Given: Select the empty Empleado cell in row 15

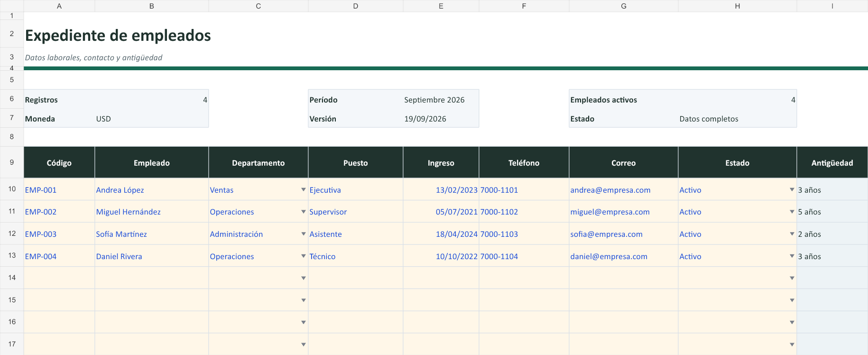Looking at the screenshot, I should 152,300.
